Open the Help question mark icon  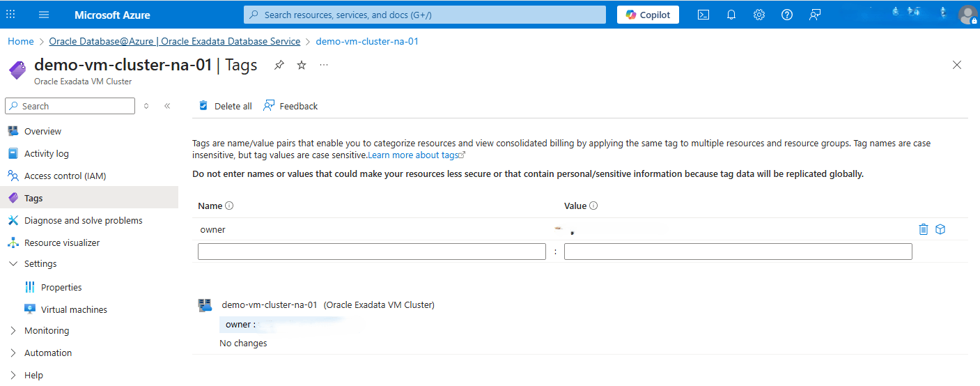(787, 15)
